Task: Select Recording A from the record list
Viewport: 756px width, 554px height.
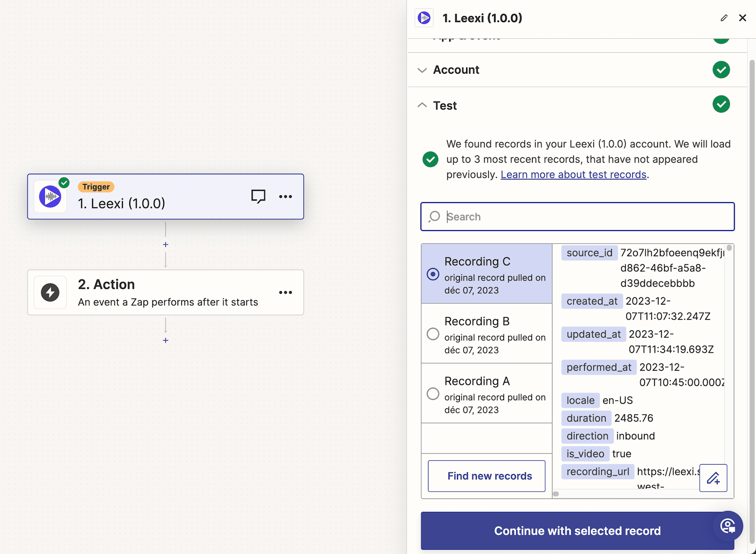Action: coord(433,393)
